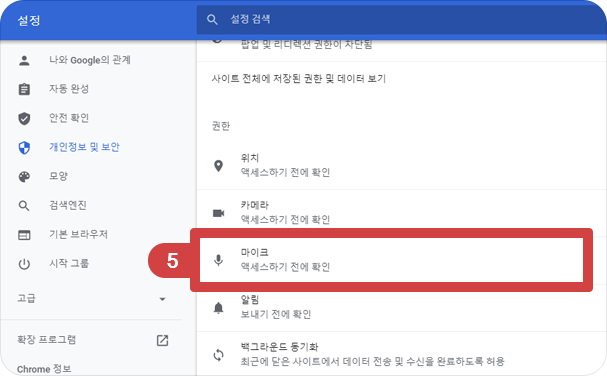The height and width of the screenshot is (376, 607).
Task: Open 사이트 전체에 저장된 권한 및 데이터 보기
Action: tap(298, 79)
